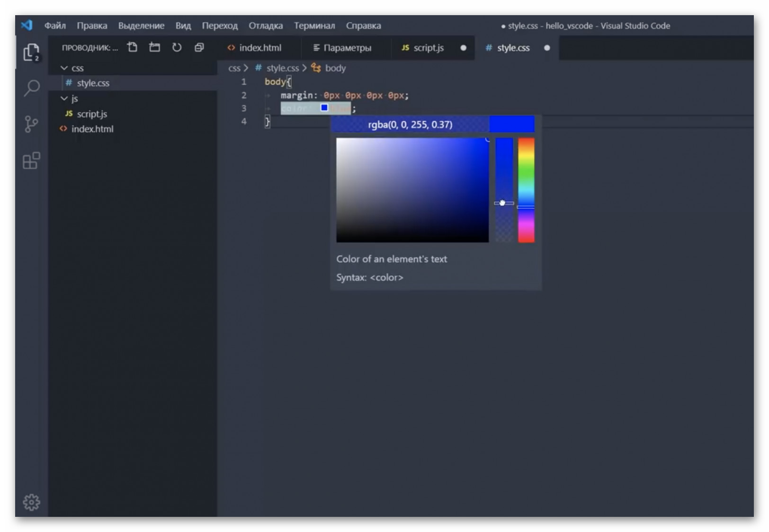This screenshot has height=532, width=769.
Task: Open the Правка menu
Action: pos(92,26)
